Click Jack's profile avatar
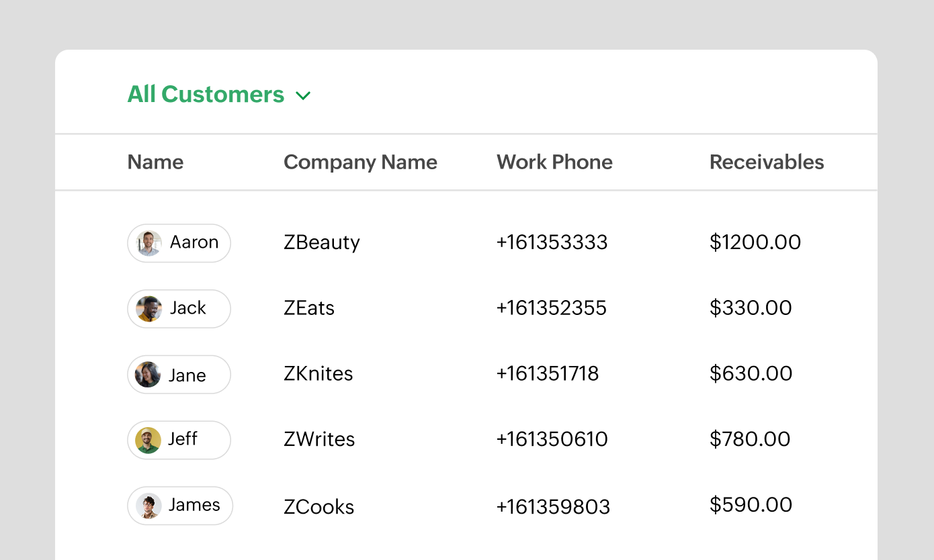Image resolution: width=934 pixels, height=560 pixels. (148, 309)
